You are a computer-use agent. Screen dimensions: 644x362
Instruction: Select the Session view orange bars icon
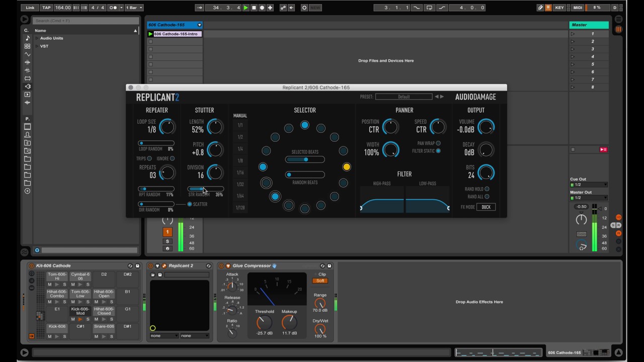tap(618, 29)
